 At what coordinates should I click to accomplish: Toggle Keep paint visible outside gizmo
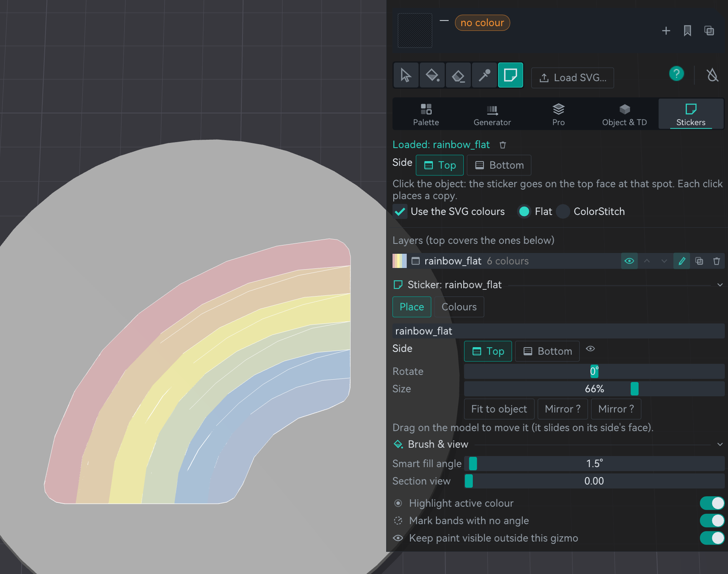pyautogui.click(x=712, y=538)
